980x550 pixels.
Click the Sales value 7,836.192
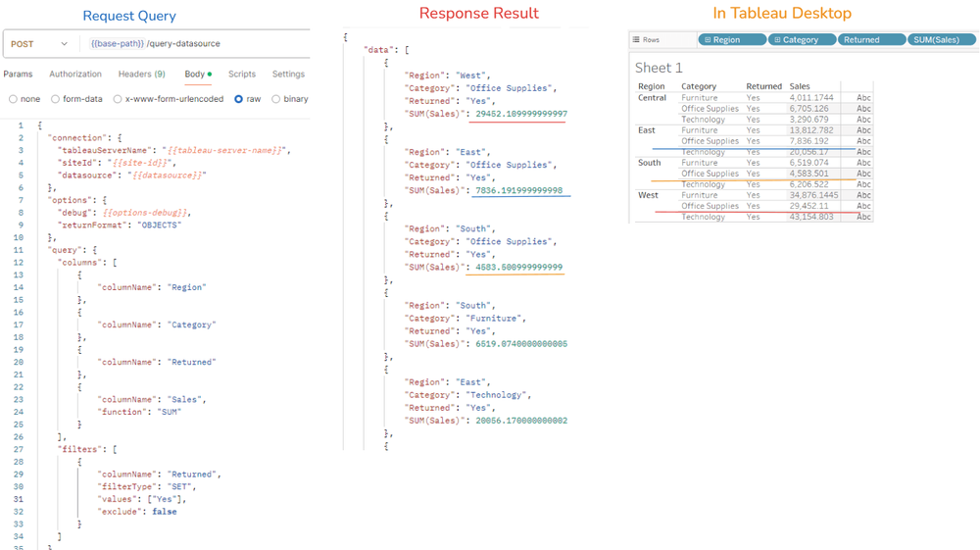pos(808,140)
